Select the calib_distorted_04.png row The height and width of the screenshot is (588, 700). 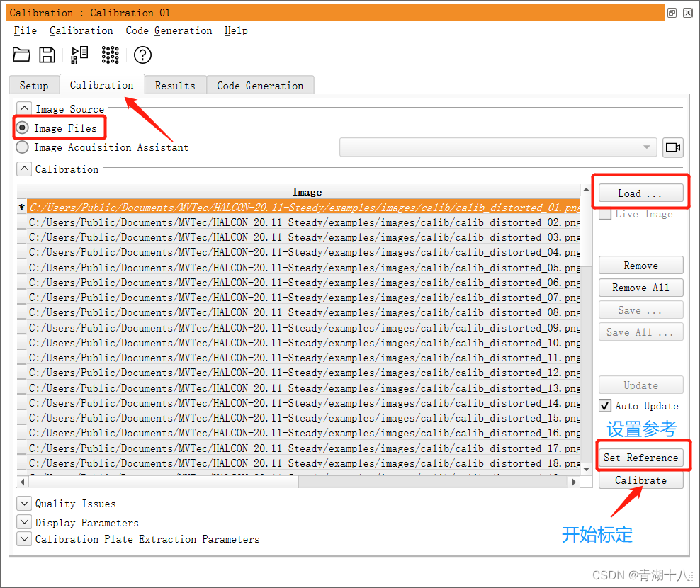(303, 252)
